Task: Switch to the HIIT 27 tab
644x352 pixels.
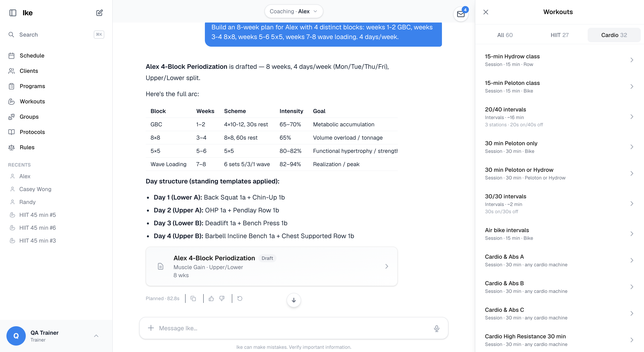Action: tap(559, 35)
